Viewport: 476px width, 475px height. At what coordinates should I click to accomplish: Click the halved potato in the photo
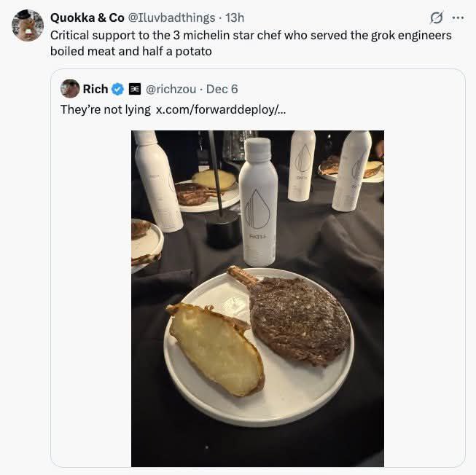pyautogui.click(x=217, y=348)
